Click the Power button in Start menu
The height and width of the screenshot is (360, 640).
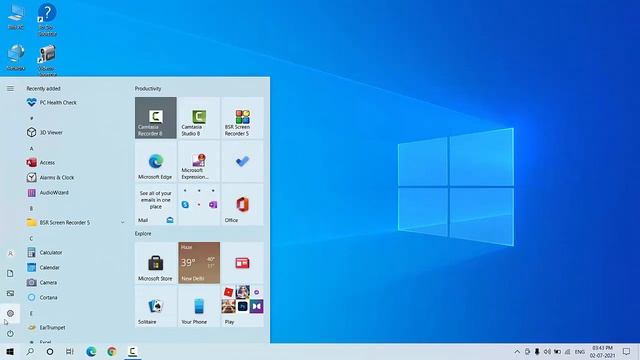coord(10,333)
